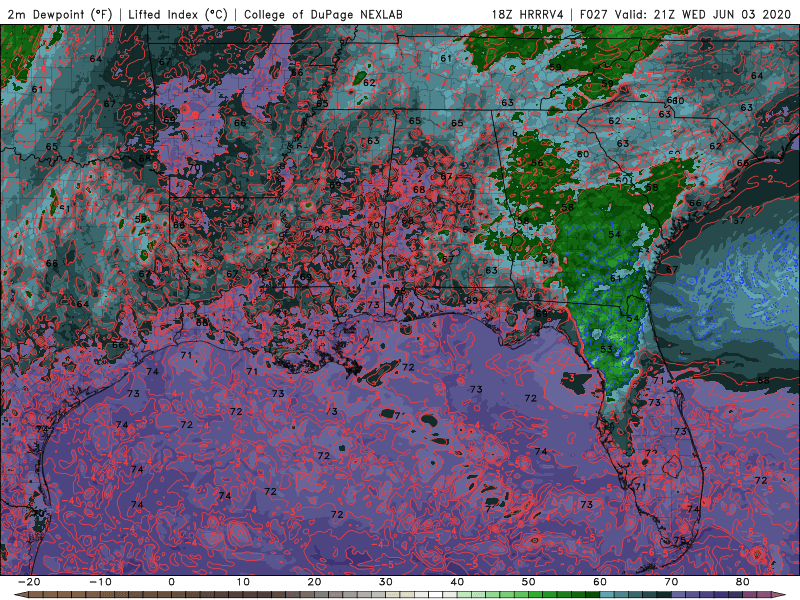Click the "40" tick label on color scale
The height and width of the screenshot is (600, 800).
[x=457, y=582]
